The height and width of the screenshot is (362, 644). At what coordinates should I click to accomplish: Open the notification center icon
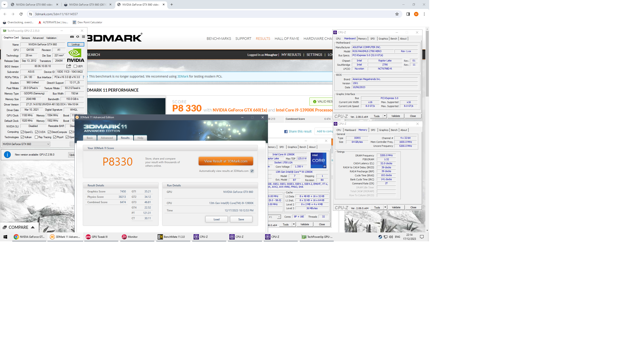point(422,237)
